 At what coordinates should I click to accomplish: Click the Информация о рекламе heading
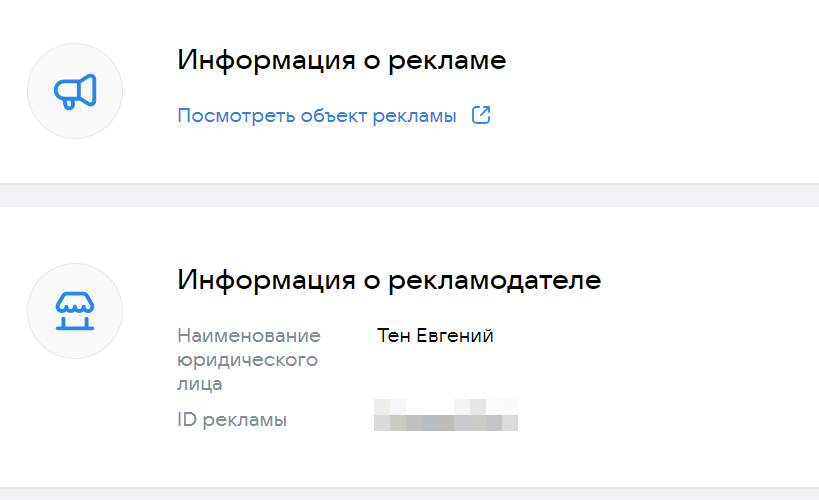[x=342, y=60]
